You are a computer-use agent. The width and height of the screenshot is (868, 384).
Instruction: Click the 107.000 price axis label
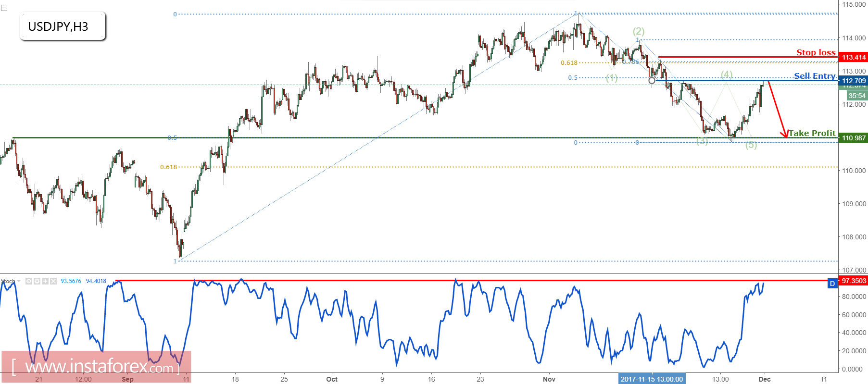[x=854, y=270]
